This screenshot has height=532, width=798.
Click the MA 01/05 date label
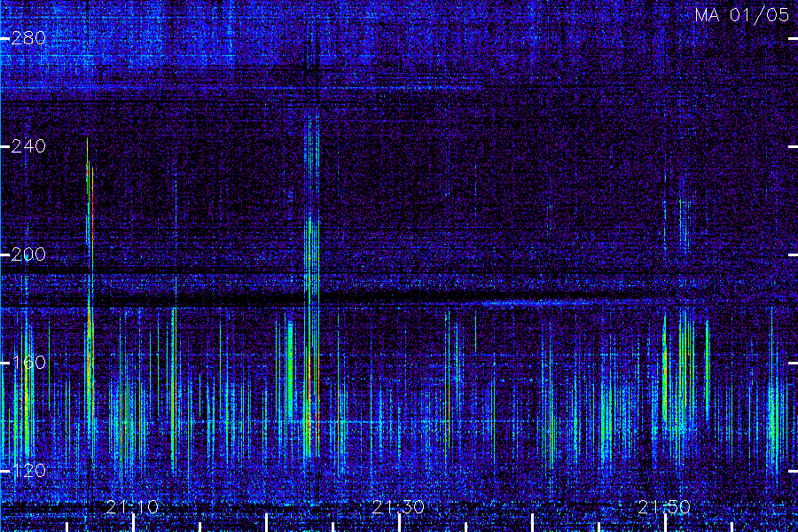point(742,15)
